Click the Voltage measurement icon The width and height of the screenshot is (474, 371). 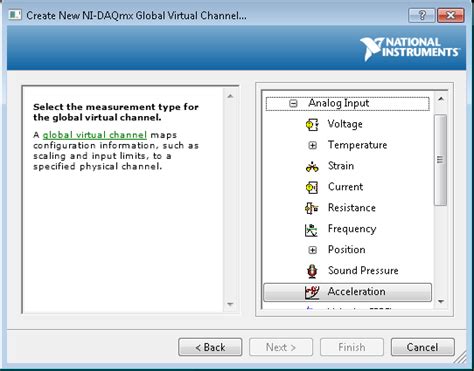(x=312, y=124)
